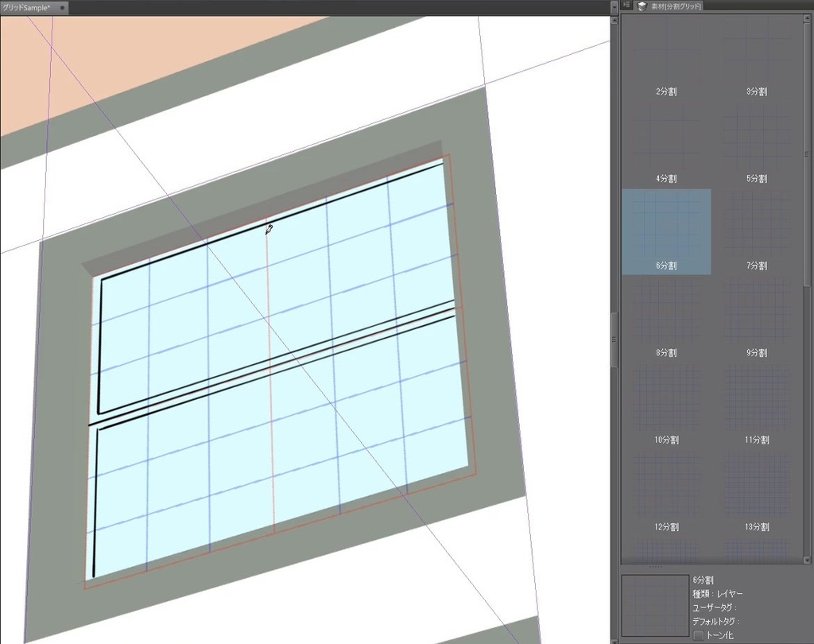This screenshot has width=814, height=644.
Task: Switch to the グリッドSample canvas tab
Action: [x=32, y=6]
